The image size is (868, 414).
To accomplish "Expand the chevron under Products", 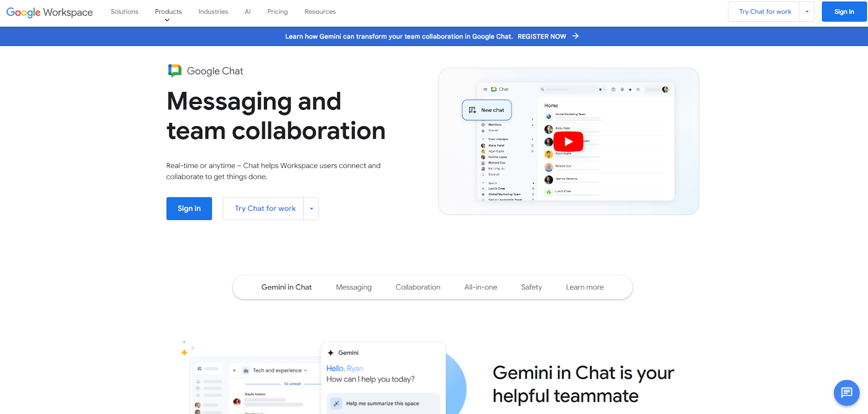I will click(x=167, y=20).
